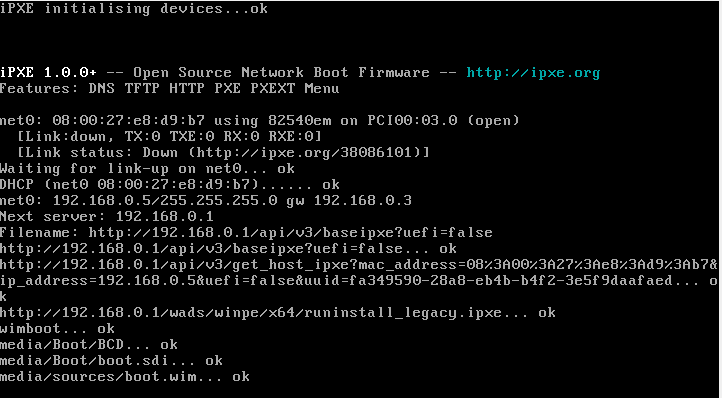Click the http://ipxe.org link in the banner

(533, 73)
